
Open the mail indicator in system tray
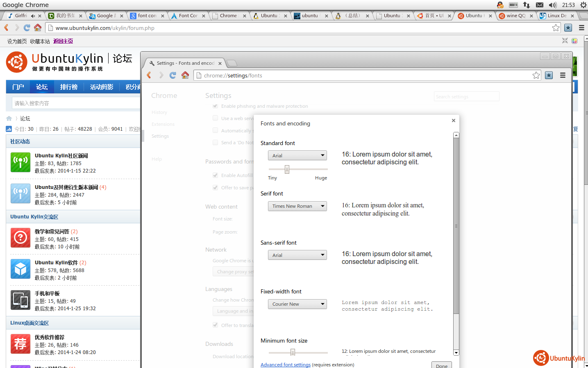[540, 5]
